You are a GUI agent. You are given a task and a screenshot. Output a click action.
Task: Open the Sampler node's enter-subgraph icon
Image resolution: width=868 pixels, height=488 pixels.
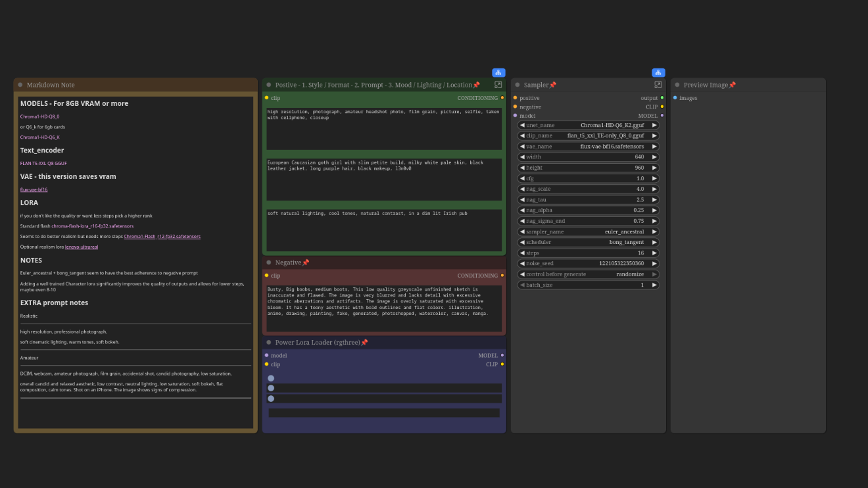pos(658,85)
